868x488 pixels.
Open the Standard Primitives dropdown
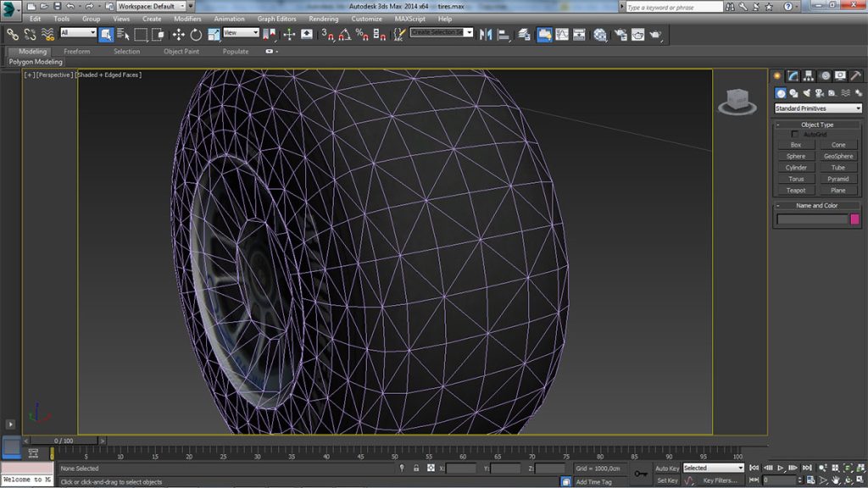pos(818,108)
